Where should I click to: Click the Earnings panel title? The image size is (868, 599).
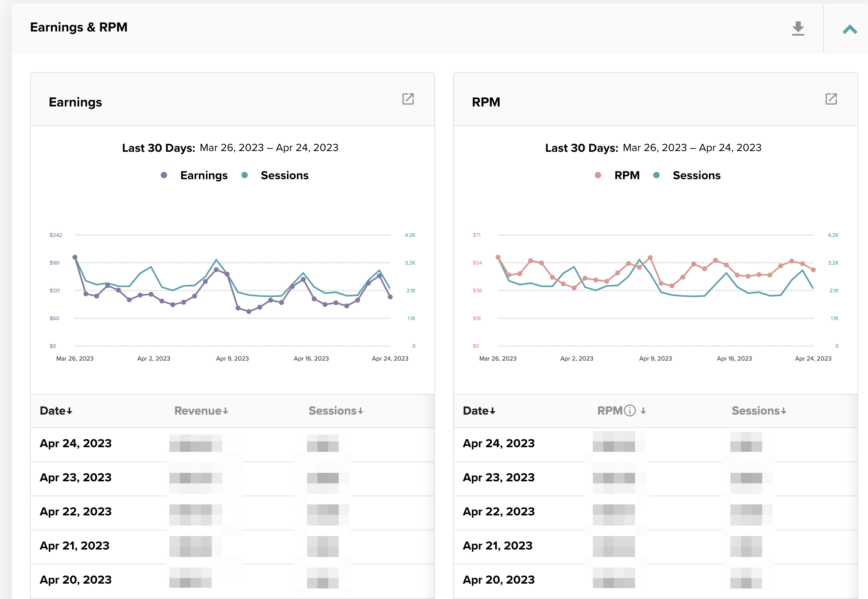[x=75, y=102]
